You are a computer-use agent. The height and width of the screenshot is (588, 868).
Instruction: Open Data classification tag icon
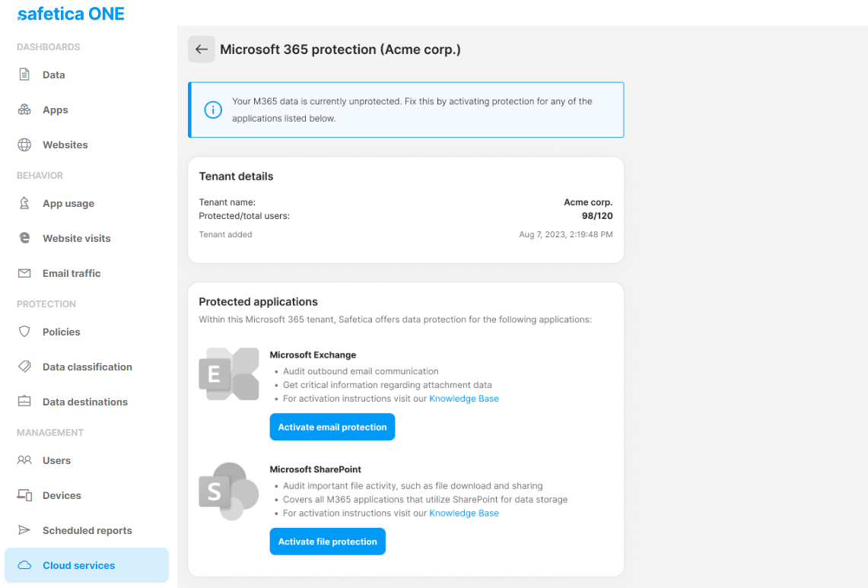click(26, 367)
